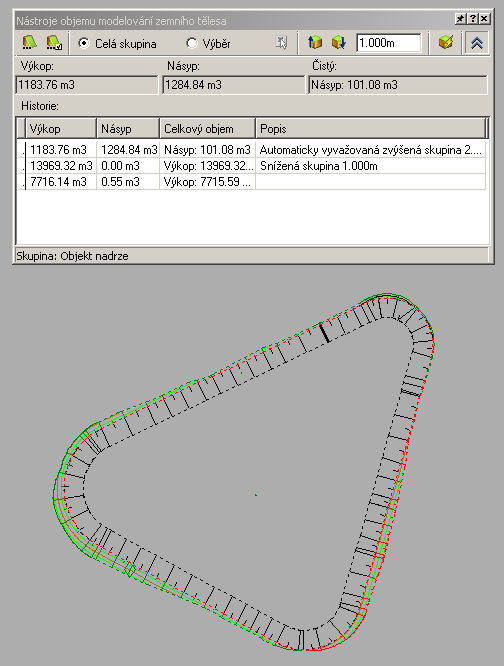
Task: Select the Snížená skupina 1.000m history row
Action: pyautogui.click(x=252, y=166)
